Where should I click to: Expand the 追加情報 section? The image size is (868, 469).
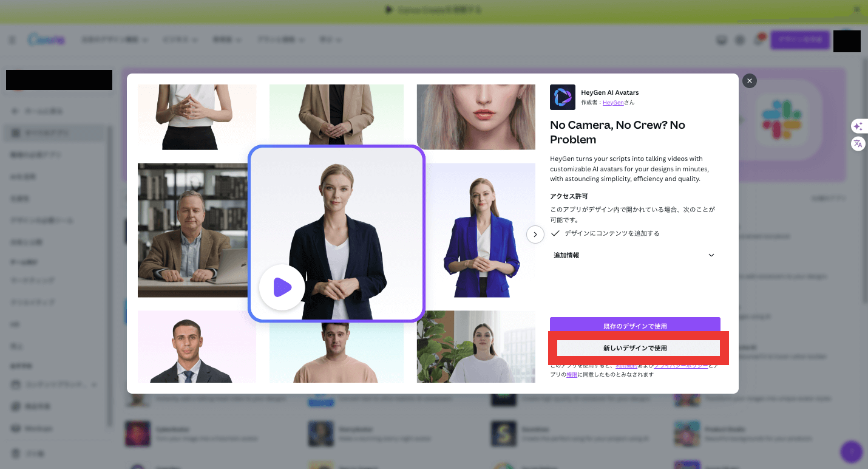(635, 255)
